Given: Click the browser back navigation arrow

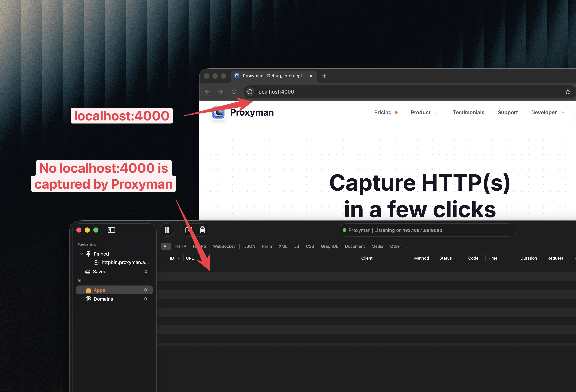Looking at the screenshot, I should point(207,92).
